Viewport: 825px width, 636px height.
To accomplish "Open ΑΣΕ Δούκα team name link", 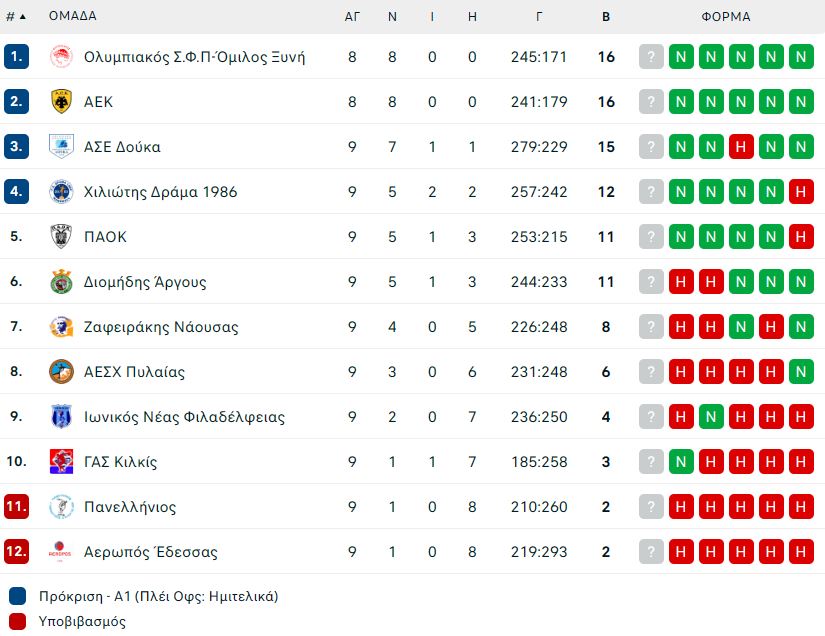I will [x=122, y=147].
